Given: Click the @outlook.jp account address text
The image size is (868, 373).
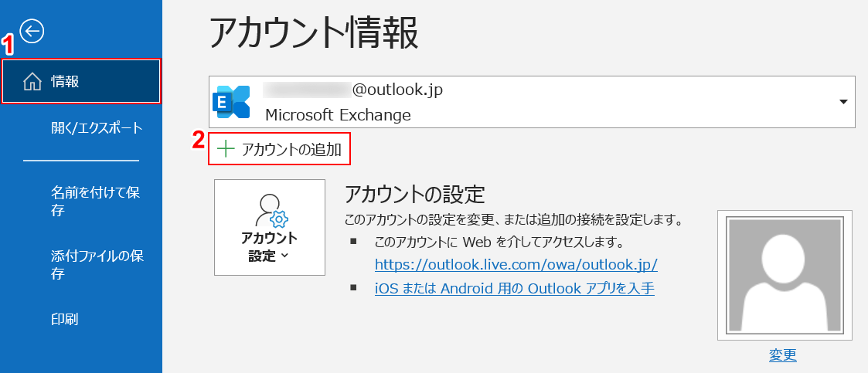Looking at the screenshot, I should [397, 90].
